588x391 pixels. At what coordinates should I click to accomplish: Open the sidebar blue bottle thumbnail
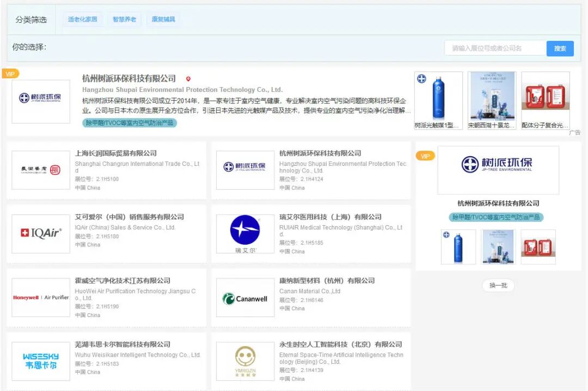coord(458,247)
